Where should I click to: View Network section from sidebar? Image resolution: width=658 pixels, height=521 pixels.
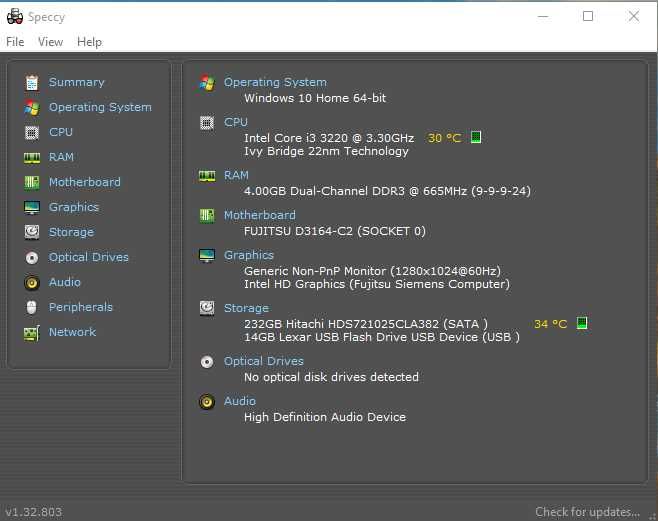tap(72, 332)
